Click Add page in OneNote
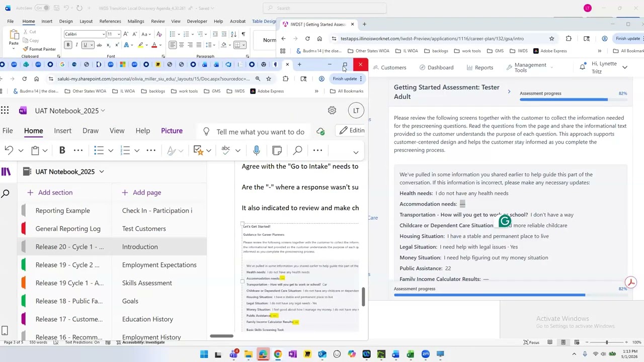The width and height of the screenshot is (644, 362). [141, 193]
